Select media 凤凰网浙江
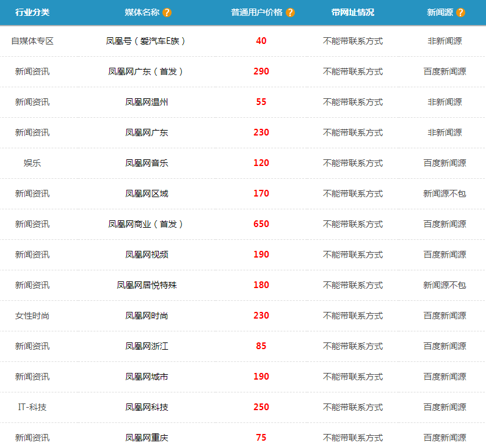Viewport: 486px width, 448px height. 147,346
